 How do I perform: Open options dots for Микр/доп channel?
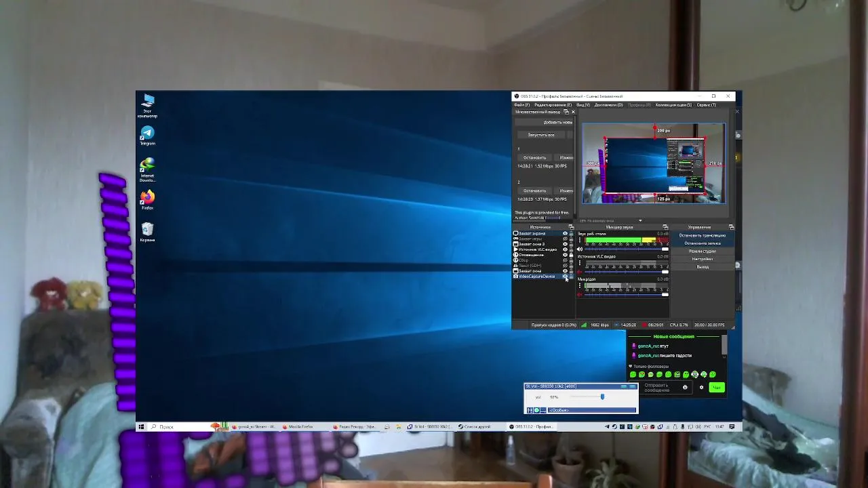click(579, 285)
